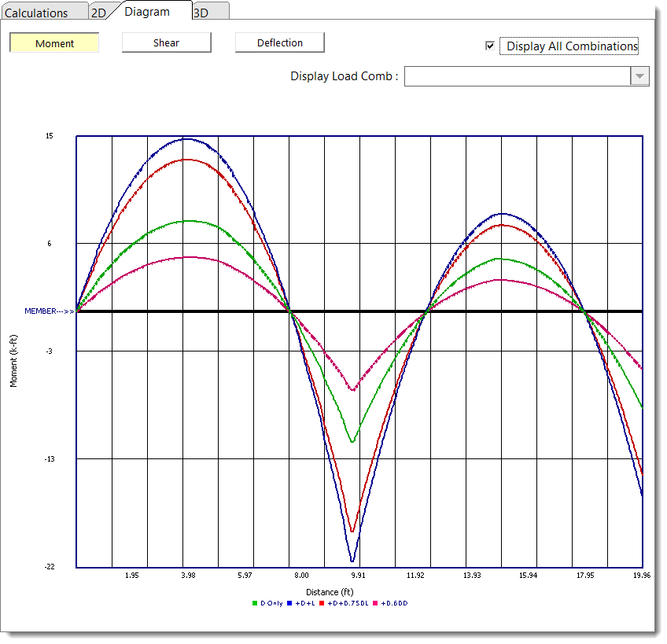Click the +D+L legend text label
This screenshot has height=644, width=667.
tap(305, 603)
